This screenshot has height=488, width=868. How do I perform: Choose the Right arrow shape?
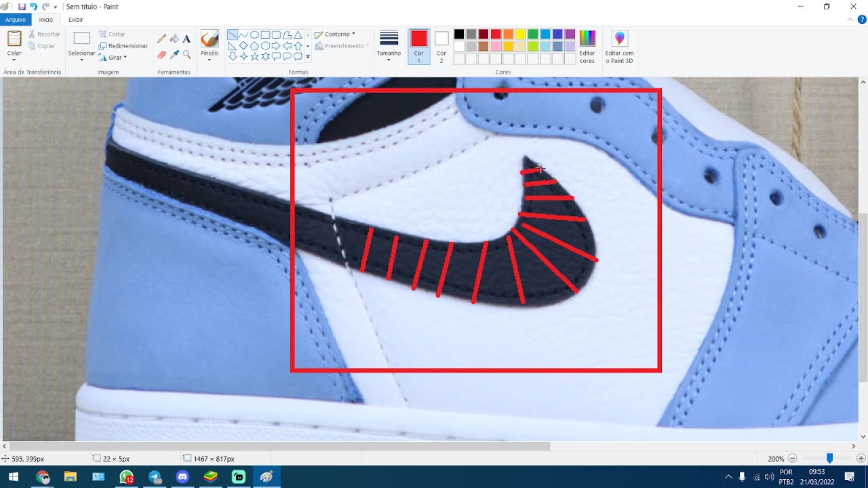[276, 45]
